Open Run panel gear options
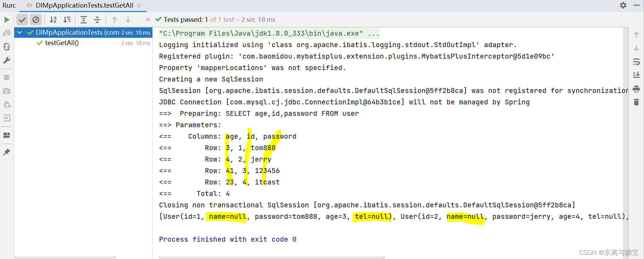 (623, 5)
